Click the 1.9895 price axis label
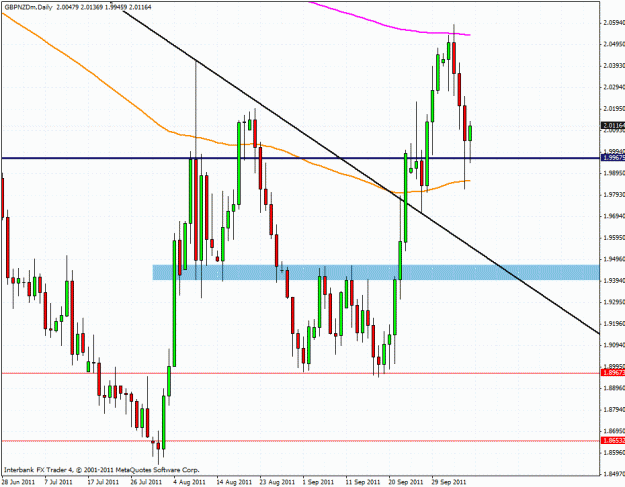This screenshot has width=625, height=487. [613, 173]
